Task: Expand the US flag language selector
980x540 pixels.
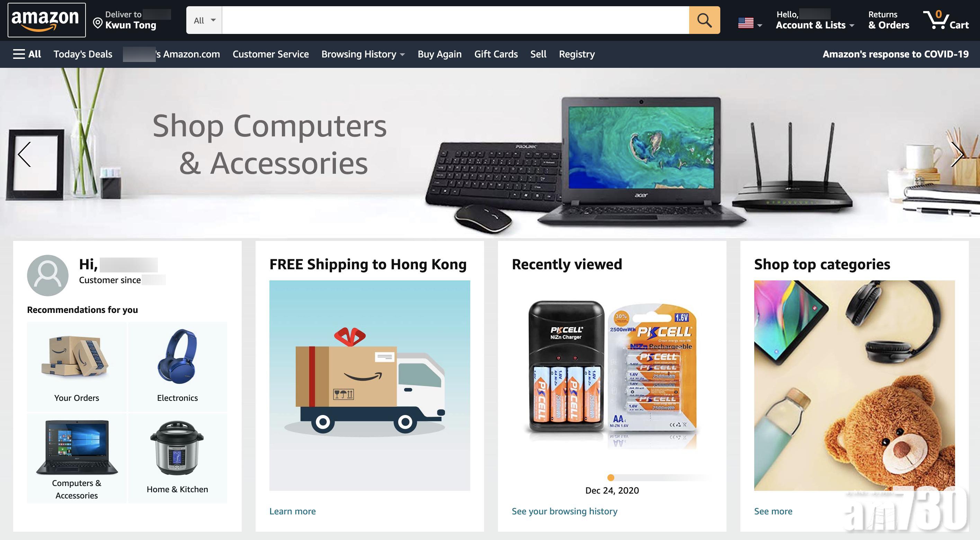Action: click(x=750, y=23)
